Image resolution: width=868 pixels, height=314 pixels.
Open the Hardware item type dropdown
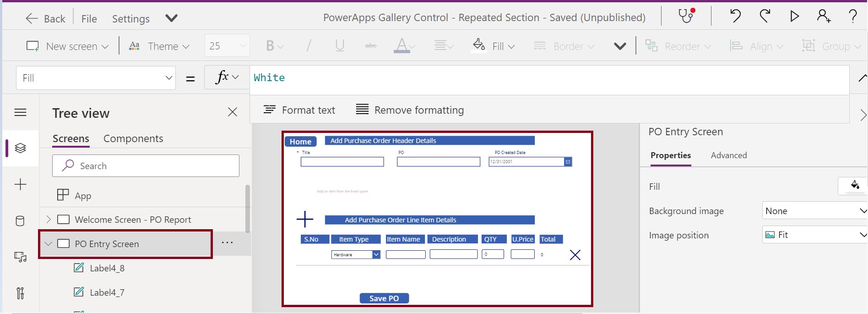[356, 254]
